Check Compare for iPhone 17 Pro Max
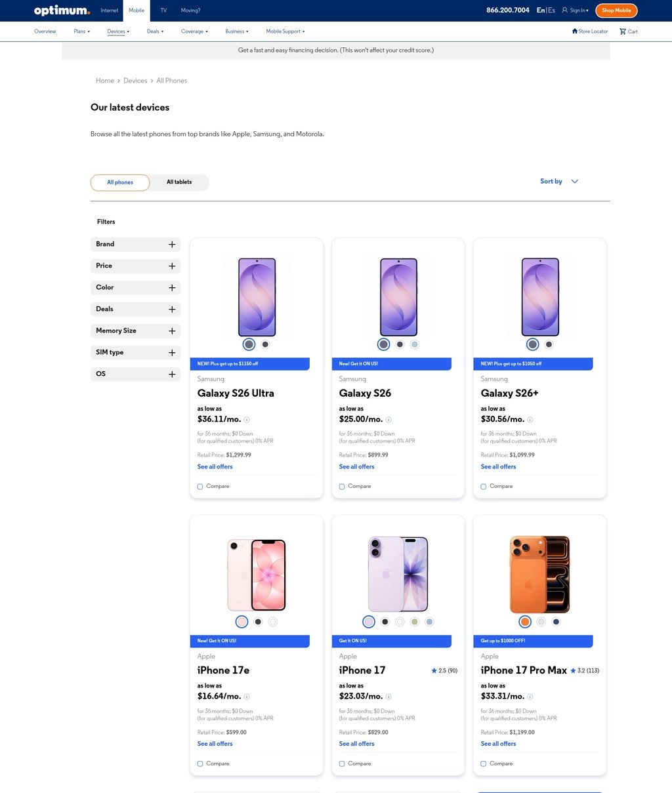 [483, 763]
